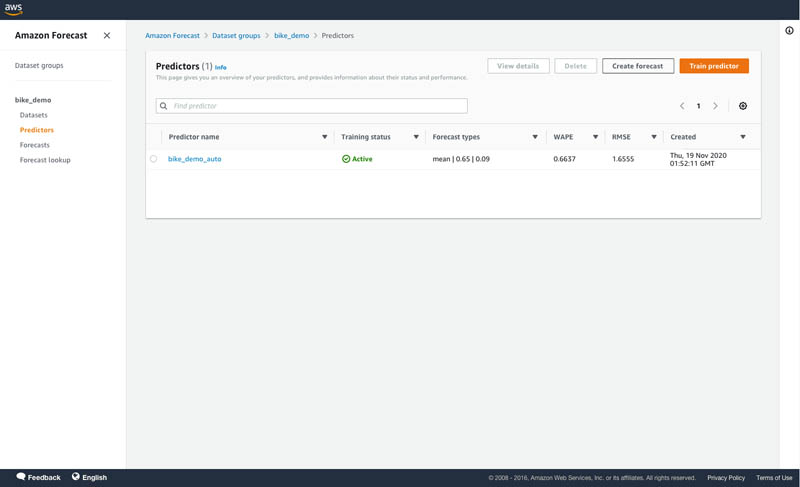Click the Info link beside Predictors

point(220,67)
